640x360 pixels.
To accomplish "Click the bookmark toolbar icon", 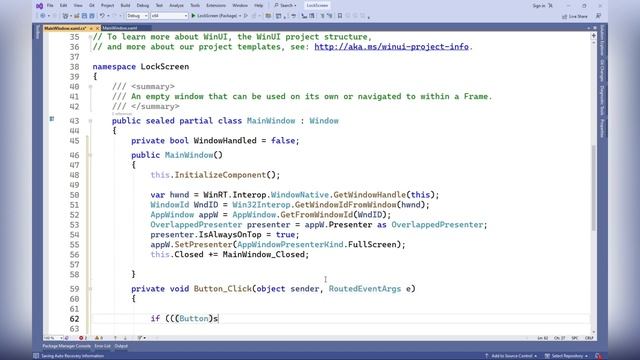I will point(340,16).
